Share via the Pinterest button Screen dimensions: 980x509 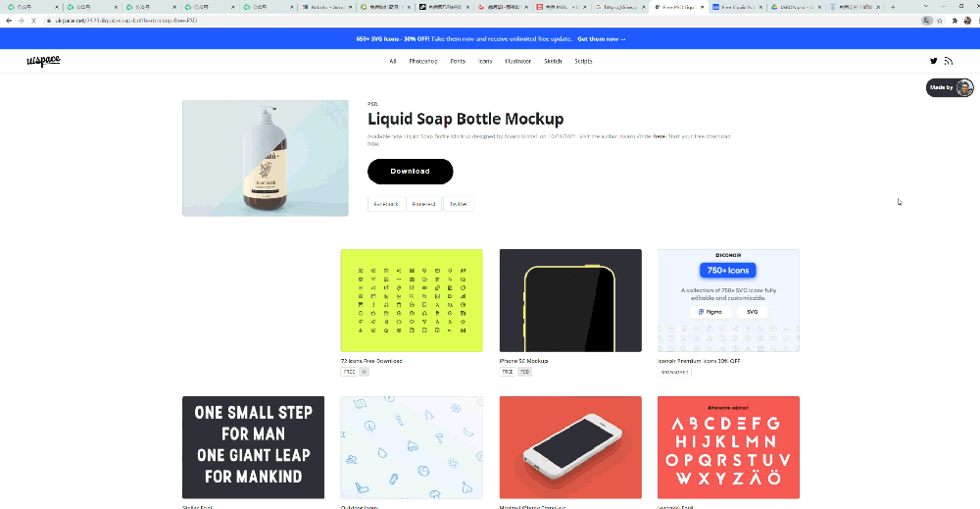click(x=423, y=204)
